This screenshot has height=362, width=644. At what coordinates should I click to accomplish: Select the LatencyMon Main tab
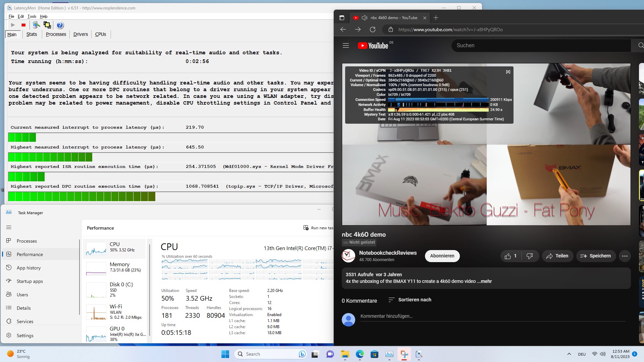[x=12, y=34]
